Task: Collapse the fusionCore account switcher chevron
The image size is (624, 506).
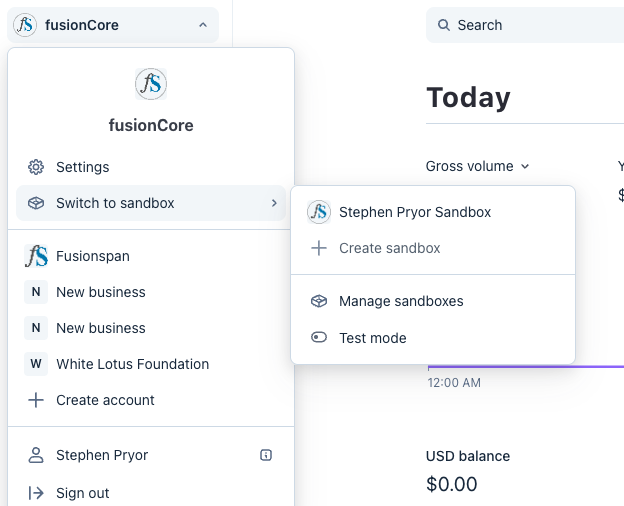Action: tap(203, 25)
